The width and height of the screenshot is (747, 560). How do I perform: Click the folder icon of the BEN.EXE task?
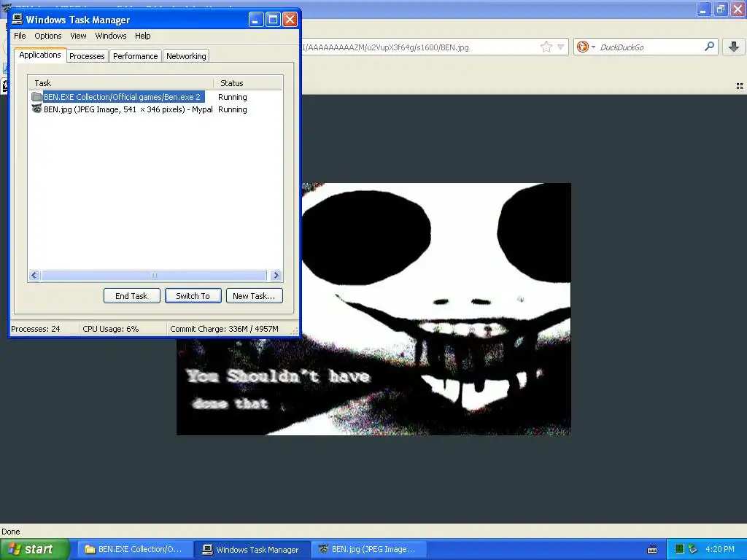tap(36, 97)
